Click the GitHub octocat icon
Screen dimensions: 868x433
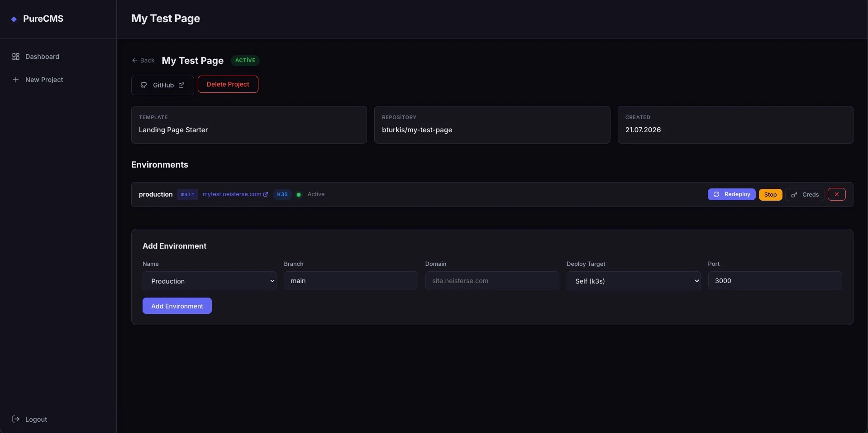click(x=143, y=85)
